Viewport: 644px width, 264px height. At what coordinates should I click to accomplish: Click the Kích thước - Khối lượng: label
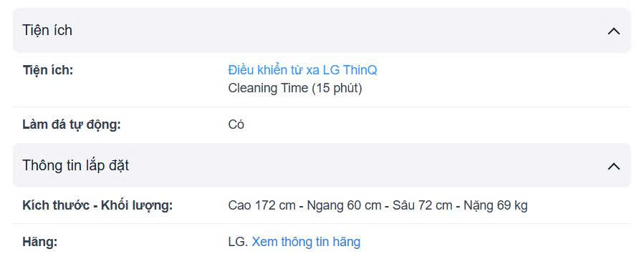97,205
